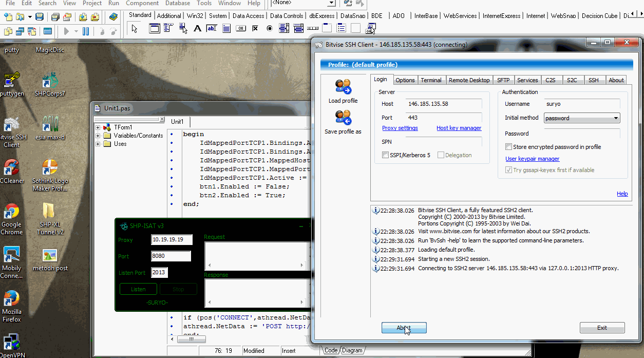The height and width of the screenshot is (358, 644).
Task: Click the Save (floppy disk) toolbar icon
Action: click(40, 17)
